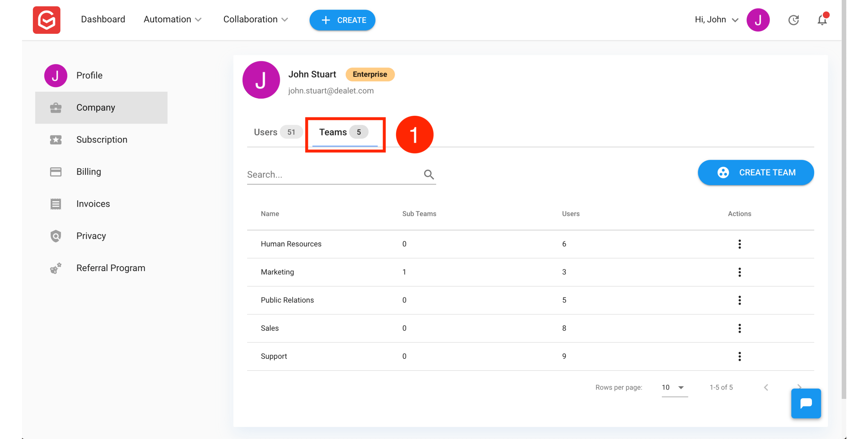The width and height of the screenshot is (868, 439).
Task: Go to previous page arrow
Action: pyautogui.click(x=766, y=387)
